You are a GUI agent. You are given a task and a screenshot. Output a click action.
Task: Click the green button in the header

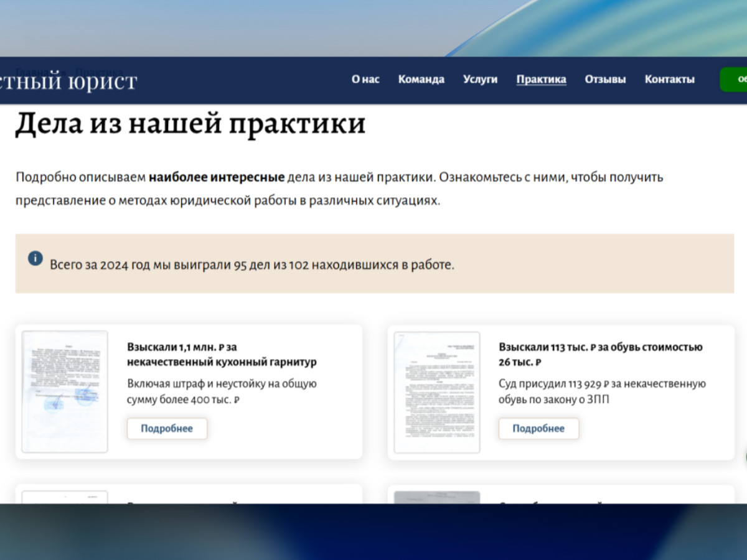[733, 80]
